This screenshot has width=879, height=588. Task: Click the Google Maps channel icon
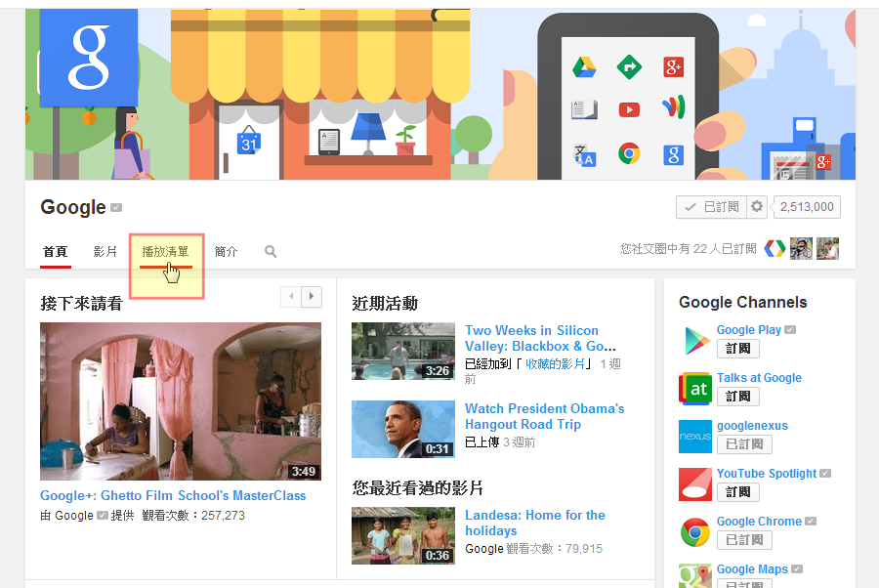[x=695, y=575]
